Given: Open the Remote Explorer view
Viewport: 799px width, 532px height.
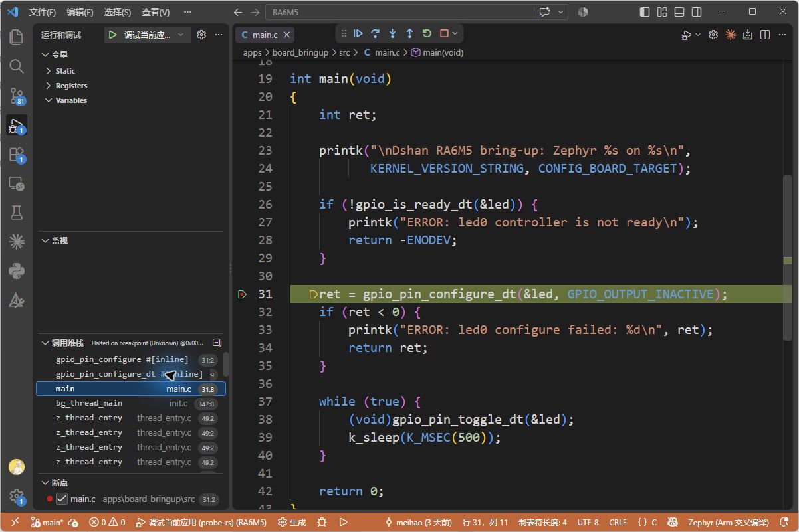Looking at the screenshot, I should coord(17,184).
